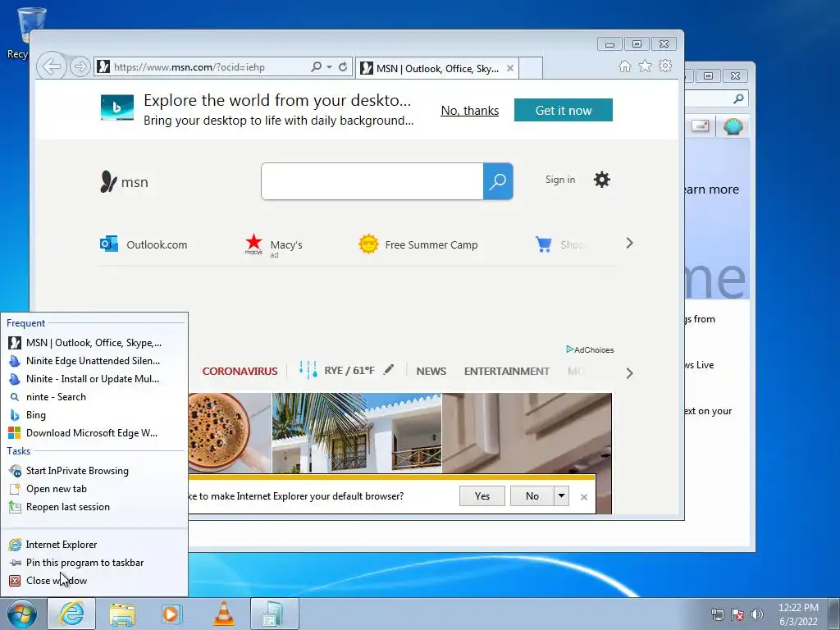840x630 pixels.
Task: Open Windows Explorer folder on taskbar
Action: [122, 614]
